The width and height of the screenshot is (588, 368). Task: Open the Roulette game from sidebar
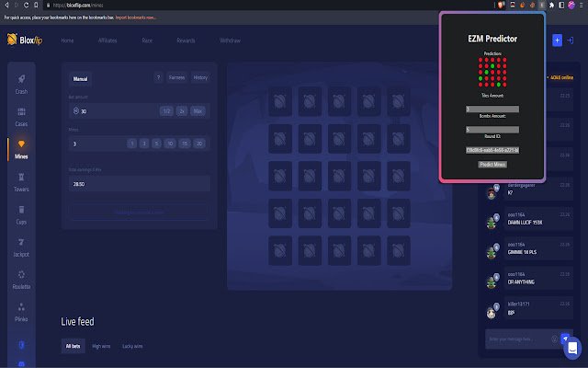[x=21, y=280]
